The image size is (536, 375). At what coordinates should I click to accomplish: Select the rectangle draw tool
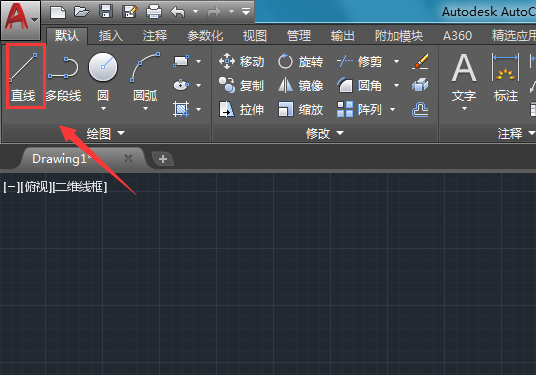pos(181,62)
